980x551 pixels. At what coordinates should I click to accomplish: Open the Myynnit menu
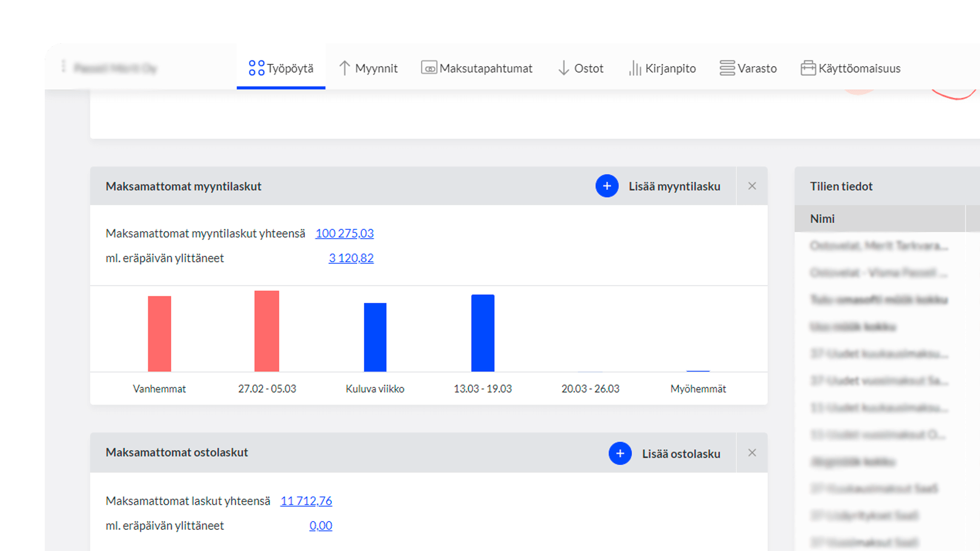click(x=368, y=68)
